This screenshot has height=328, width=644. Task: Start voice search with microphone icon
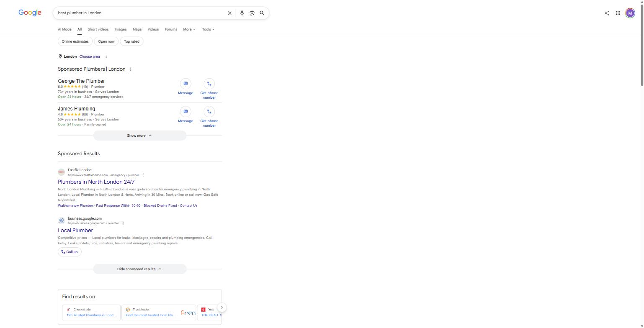[x=242, y=13]
